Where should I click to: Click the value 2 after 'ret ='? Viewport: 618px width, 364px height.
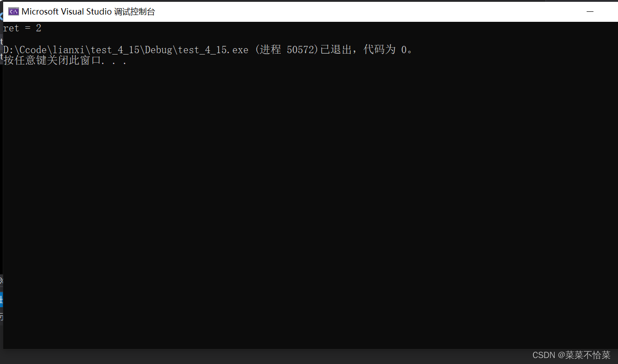pos(39,28)
